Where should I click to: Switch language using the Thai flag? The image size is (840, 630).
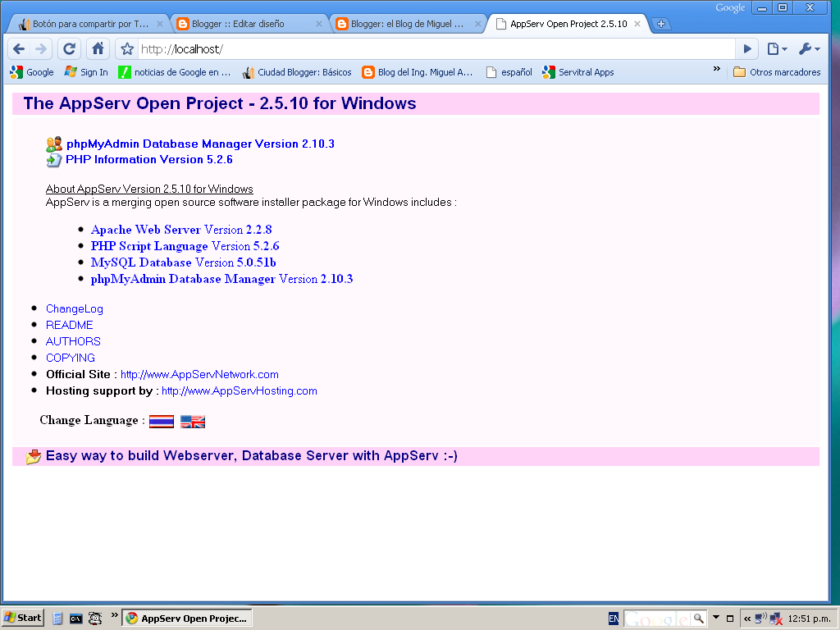point(162,422)
